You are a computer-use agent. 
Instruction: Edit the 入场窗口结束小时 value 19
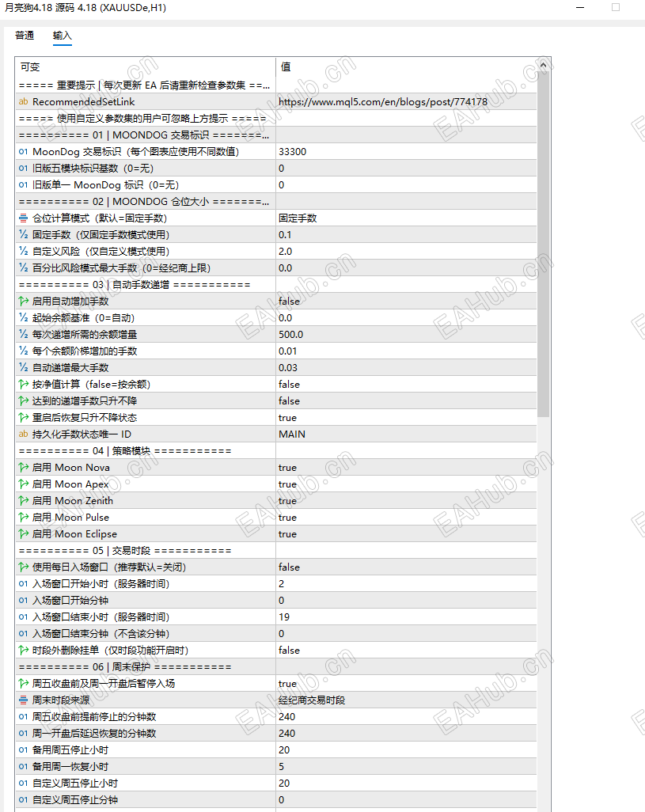(x=406, y=617)
